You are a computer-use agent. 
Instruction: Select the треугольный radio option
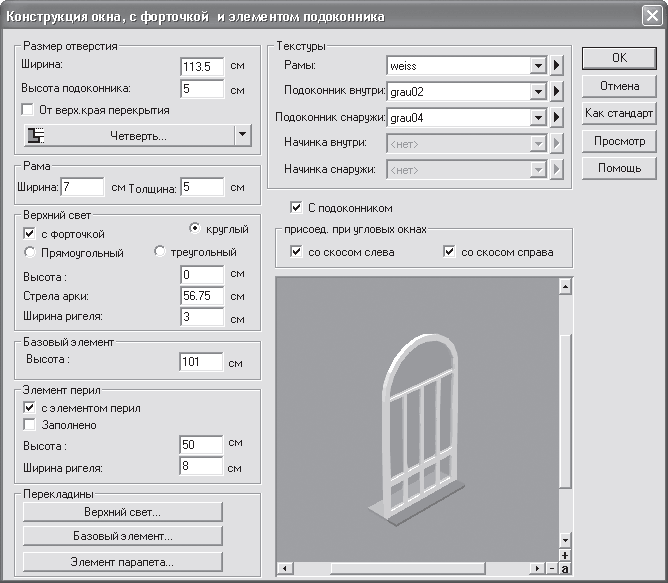[160, 251]
